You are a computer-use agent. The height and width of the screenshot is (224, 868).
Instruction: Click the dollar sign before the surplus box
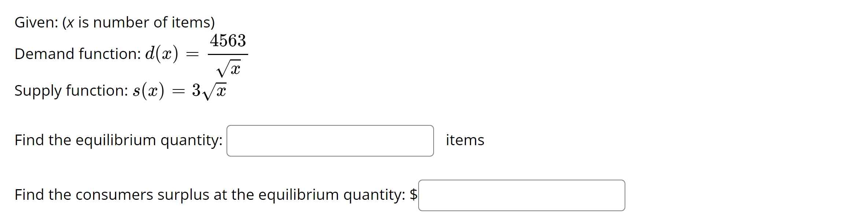click(413, 195)
